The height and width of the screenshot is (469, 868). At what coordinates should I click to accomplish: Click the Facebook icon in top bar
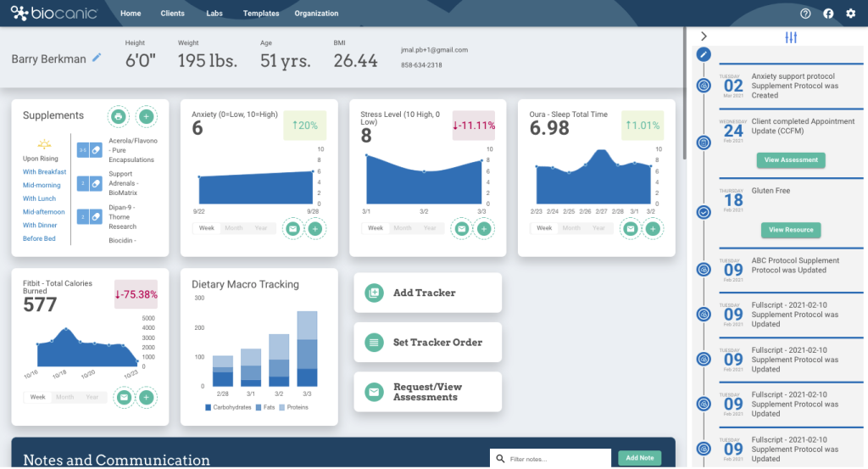point(828,14)
